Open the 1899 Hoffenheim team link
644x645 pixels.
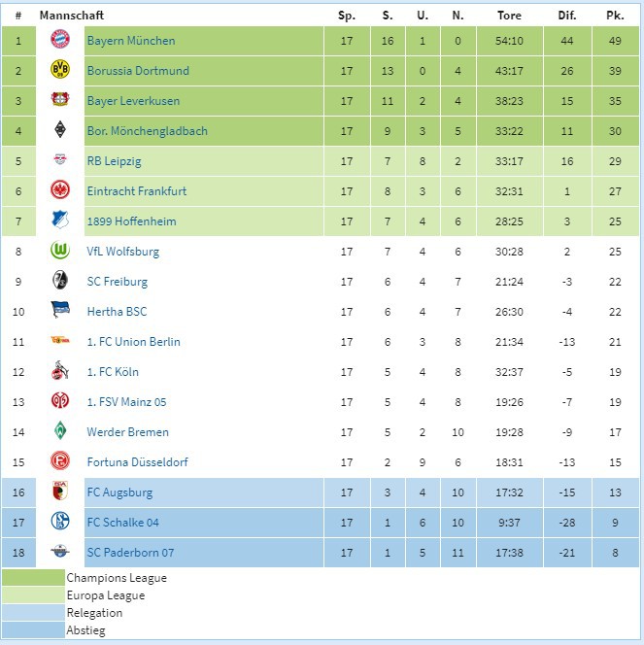[131, 221]
